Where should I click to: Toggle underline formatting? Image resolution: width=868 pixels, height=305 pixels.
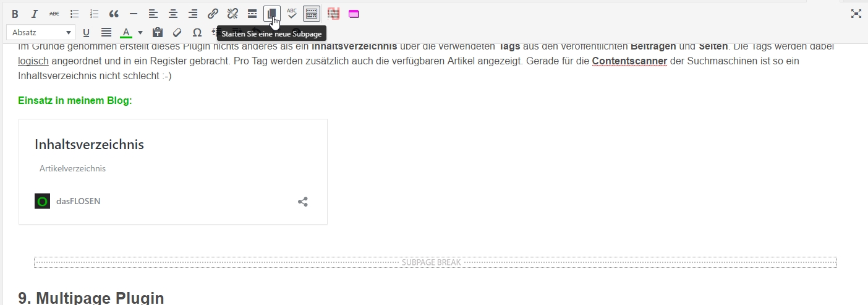coord(86,33)
